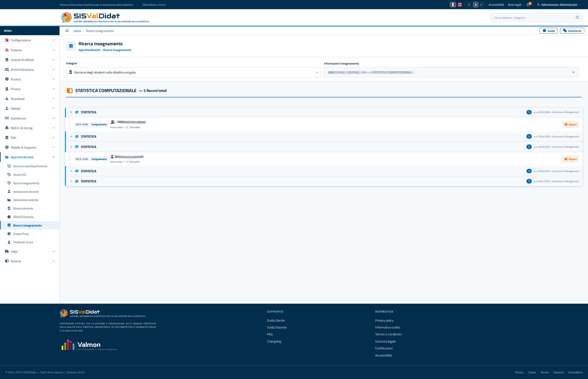Image resolution: width=588 pixels, height=379 pixels.
Task: Open the Indagine dropdown
Action: point(193,72)
